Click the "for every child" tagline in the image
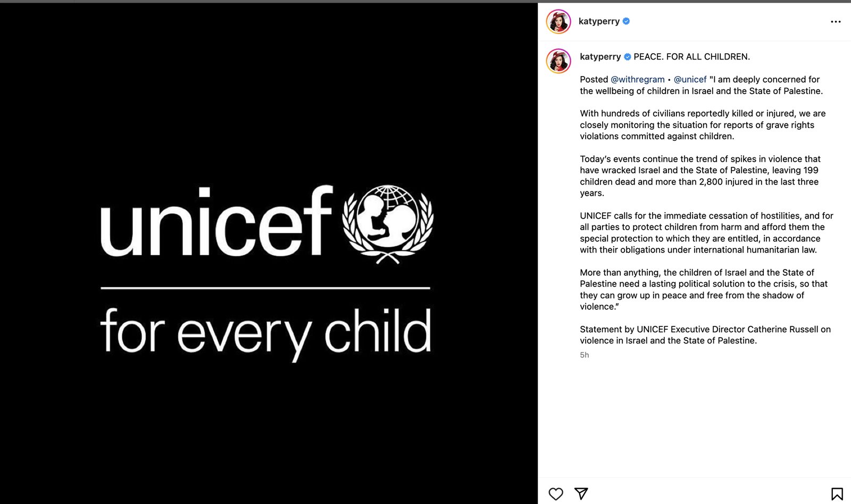 265,332
